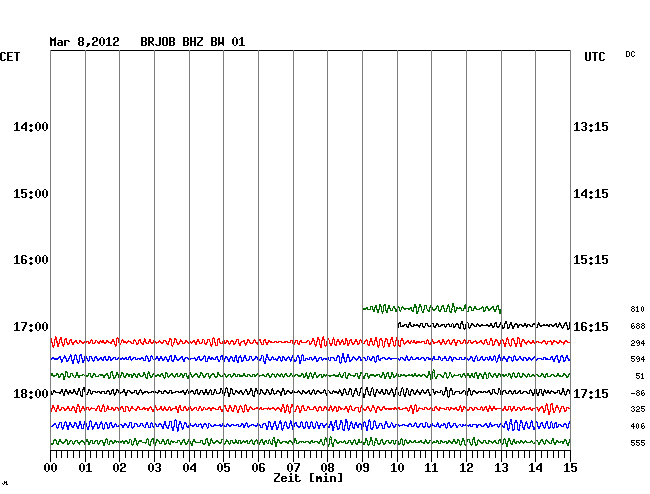Click minute mark 05 on the axis
This screenshot has width=650, height=494.
[x=223, y=468]
